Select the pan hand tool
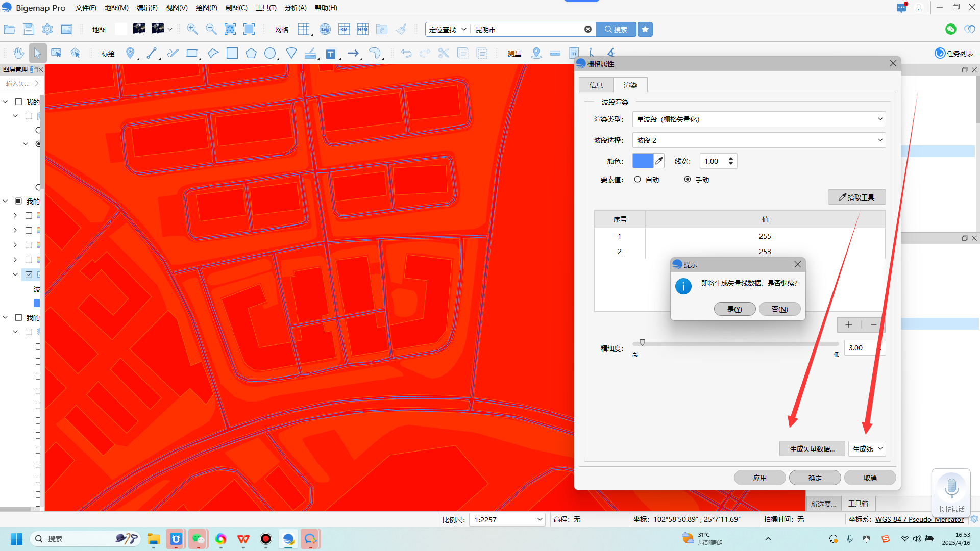Viewport: 980px width, 551px height. pos(19,53)
